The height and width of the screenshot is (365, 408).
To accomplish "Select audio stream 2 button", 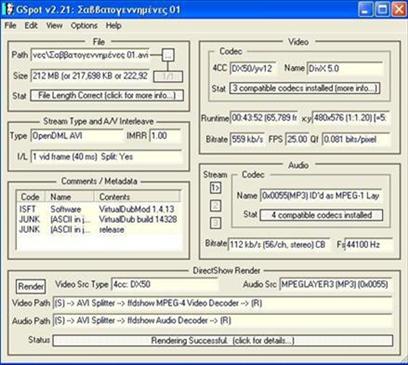I will (x=216, y=205).
